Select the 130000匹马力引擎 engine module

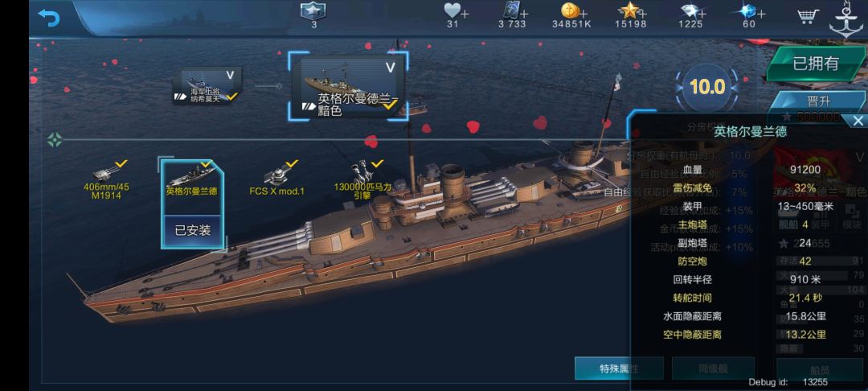point(362,180)
